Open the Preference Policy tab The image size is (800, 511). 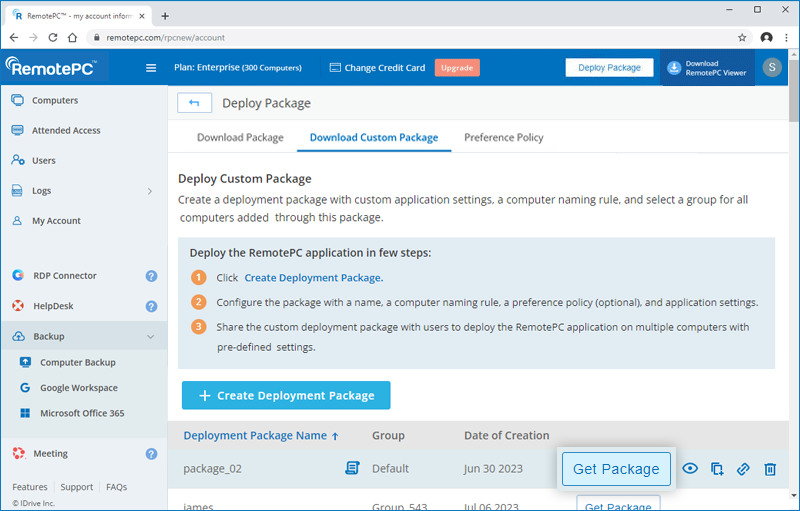tap(503, 138)
